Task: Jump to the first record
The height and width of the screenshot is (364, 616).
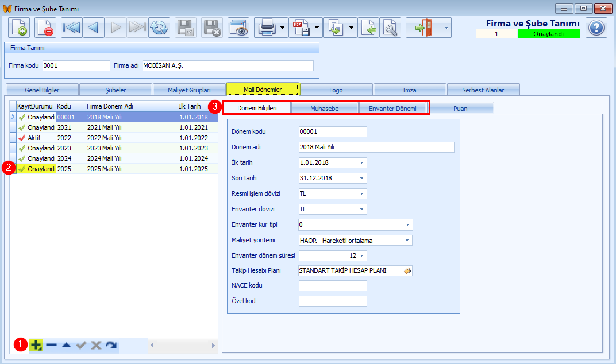Action: 71,28
